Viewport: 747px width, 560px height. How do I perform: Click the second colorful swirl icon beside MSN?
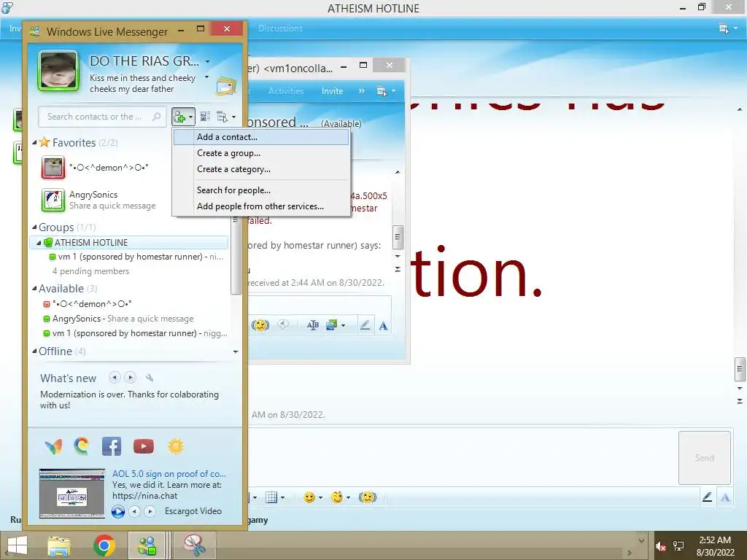click(82, 447)
